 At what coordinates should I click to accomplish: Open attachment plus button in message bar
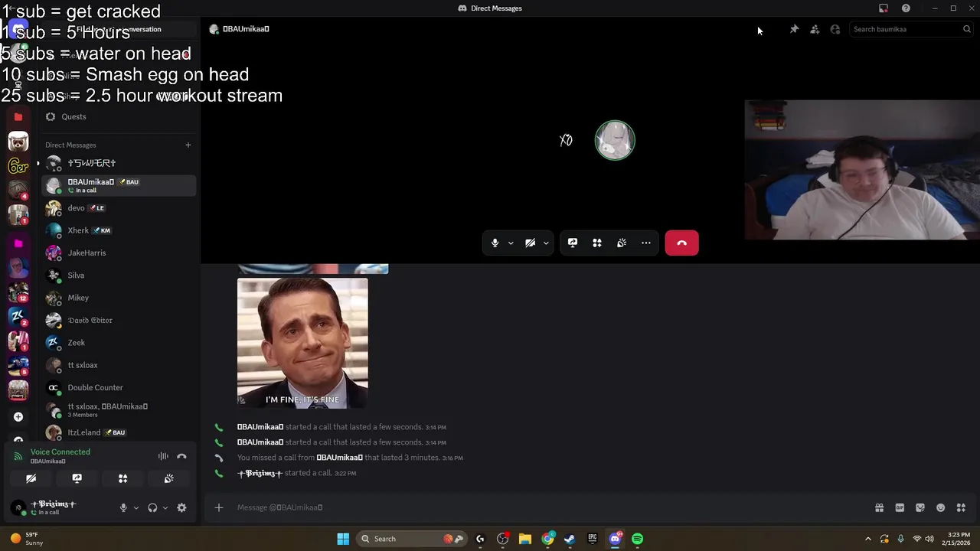219,507
